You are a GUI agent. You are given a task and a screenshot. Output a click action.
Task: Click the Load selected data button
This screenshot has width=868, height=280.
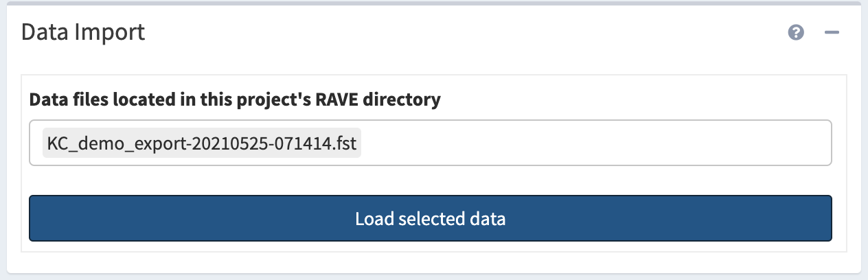(x=431, y=218)
